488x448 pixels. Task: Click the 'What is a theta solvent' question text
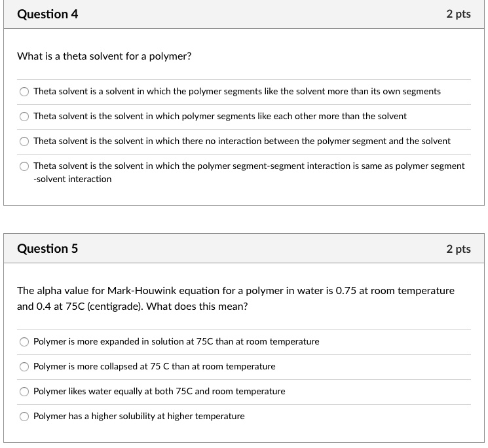pyautogui.click(x=104, y=56)
